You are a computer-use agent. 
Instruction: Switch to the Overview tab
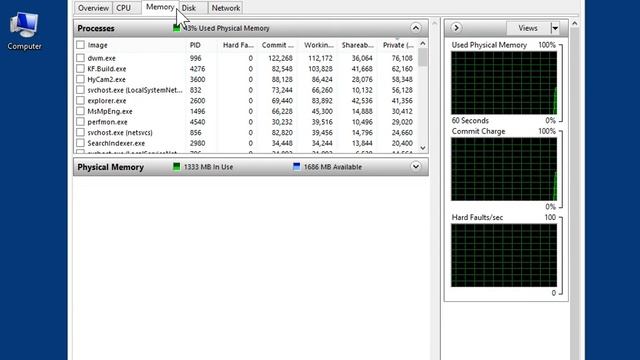click(93, 8)
